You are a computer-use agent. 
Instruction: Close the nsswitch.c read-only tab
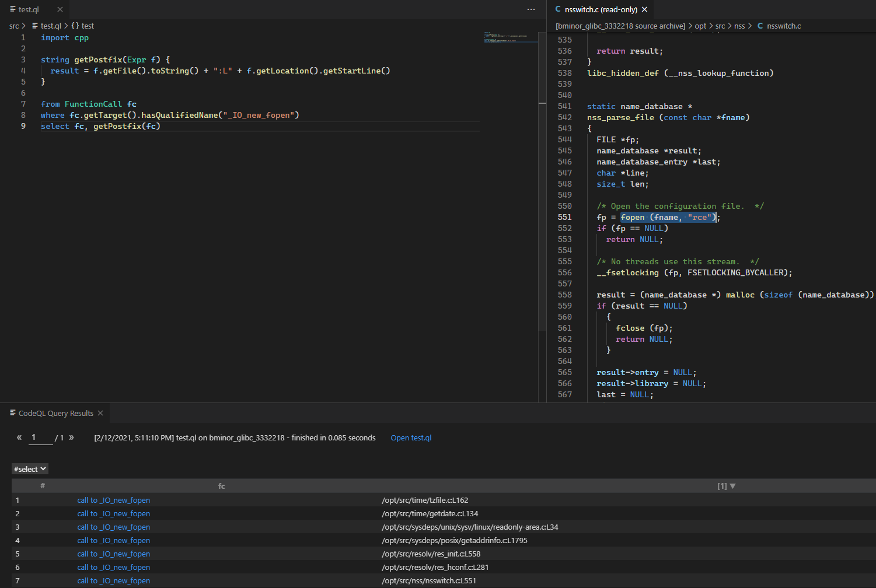(644, 9)
